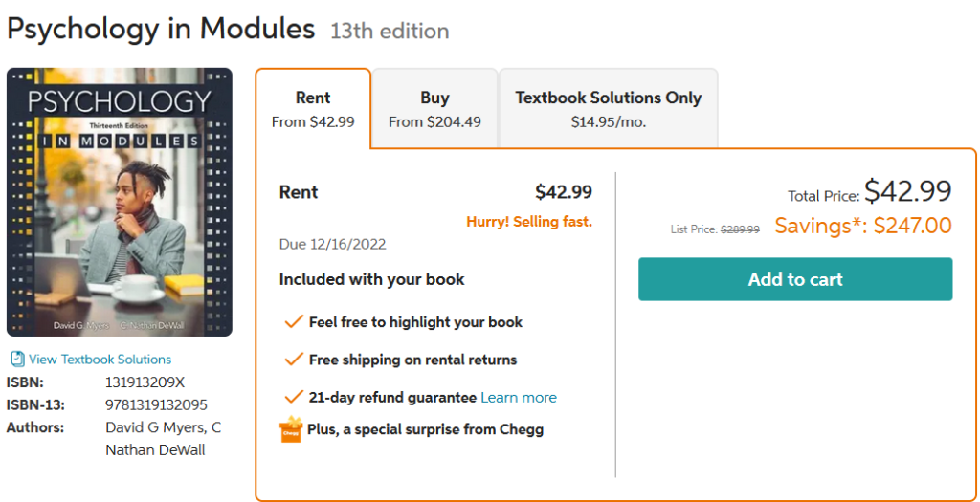Click the Psychology in Modules book cover
This screenshot has height=502, width=980.
(x=120, y=202)
